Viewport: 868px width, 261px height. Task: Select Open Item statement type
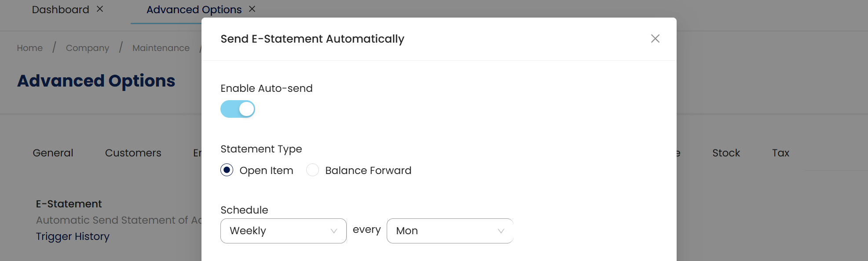coord(227,170)
